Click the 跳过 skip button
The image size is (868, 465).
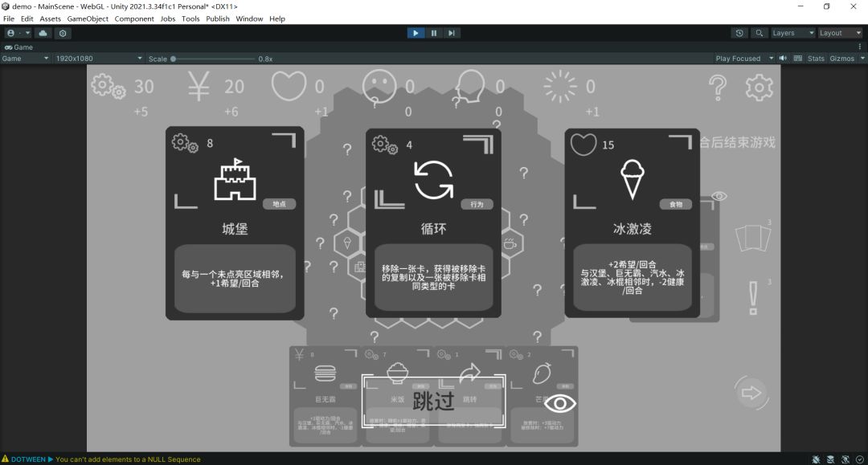click(433, 401)
